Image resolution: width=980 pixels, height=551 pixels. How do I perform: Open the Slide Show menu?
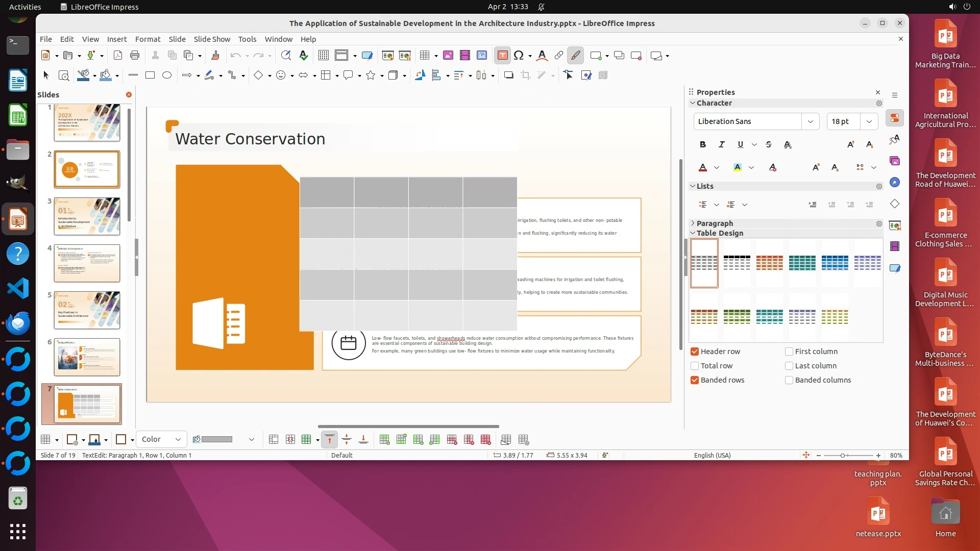pyautogui.click(x=212, y=39)
